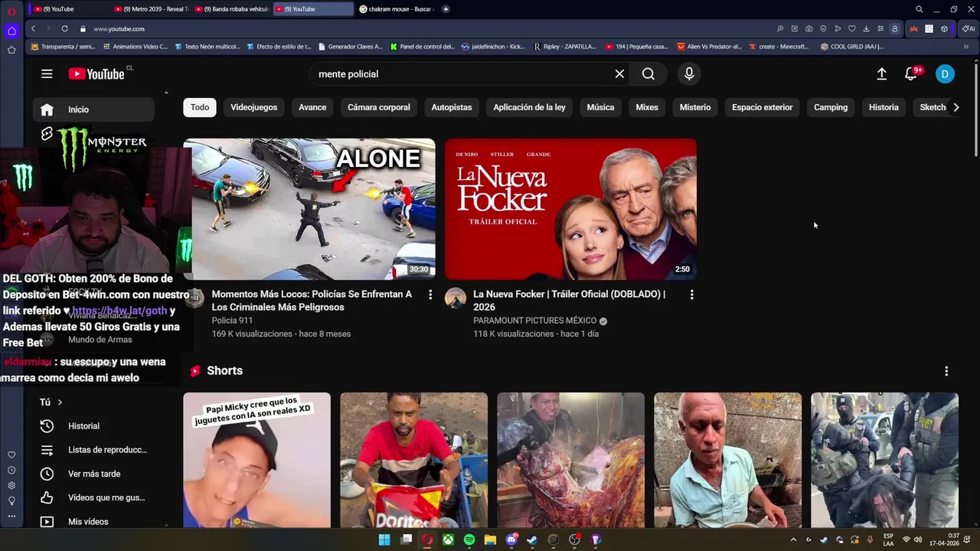Select the Todo filter chip
The height and width of the screenshot is (551, 980).
point(200,108)
